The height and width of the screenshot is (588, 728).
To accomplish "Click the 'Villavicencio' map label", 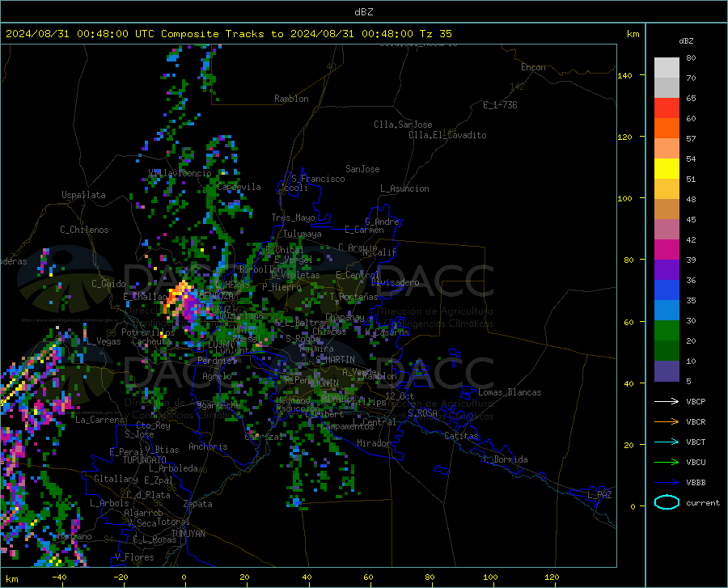I will (180, 173).
